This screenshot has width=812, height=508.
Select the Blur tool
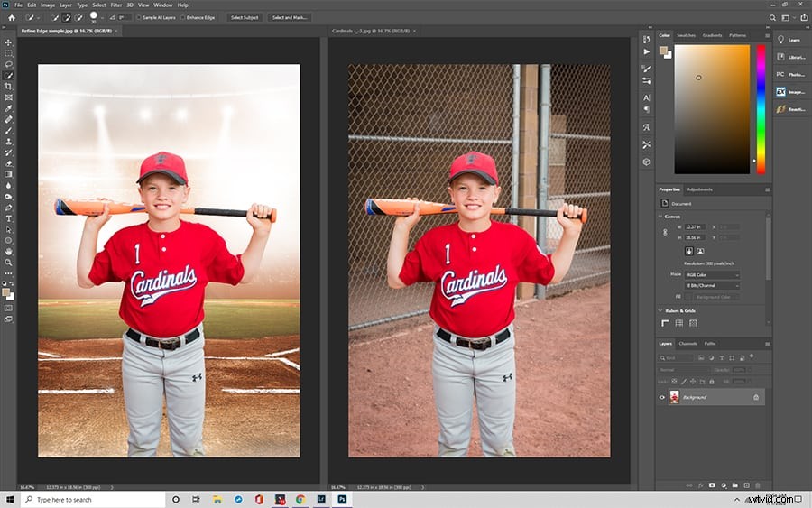[x=8, y=185]
